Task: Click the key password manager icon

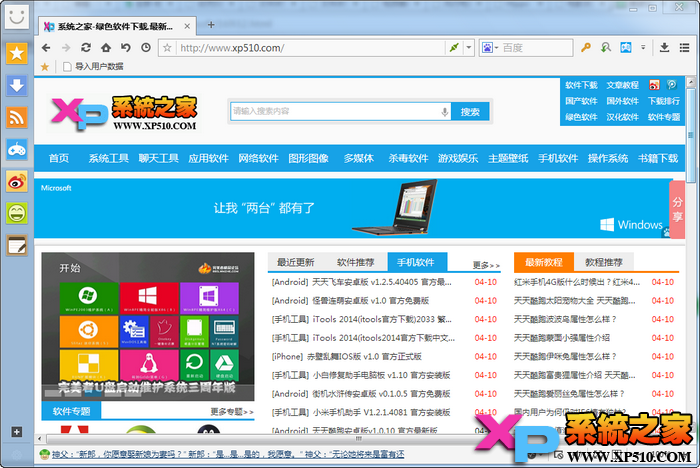Action: (x=586, y=47)
